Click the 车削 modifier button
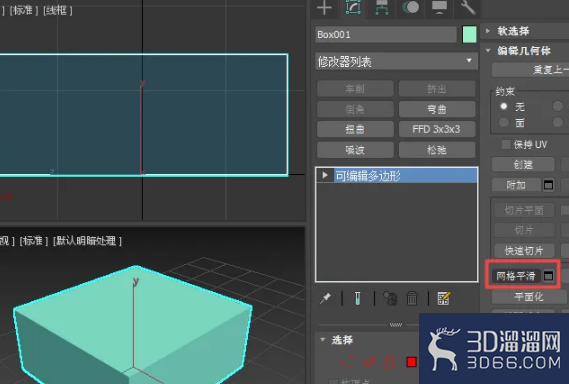This screenshot has width=569, height=384. pos(355,89)
